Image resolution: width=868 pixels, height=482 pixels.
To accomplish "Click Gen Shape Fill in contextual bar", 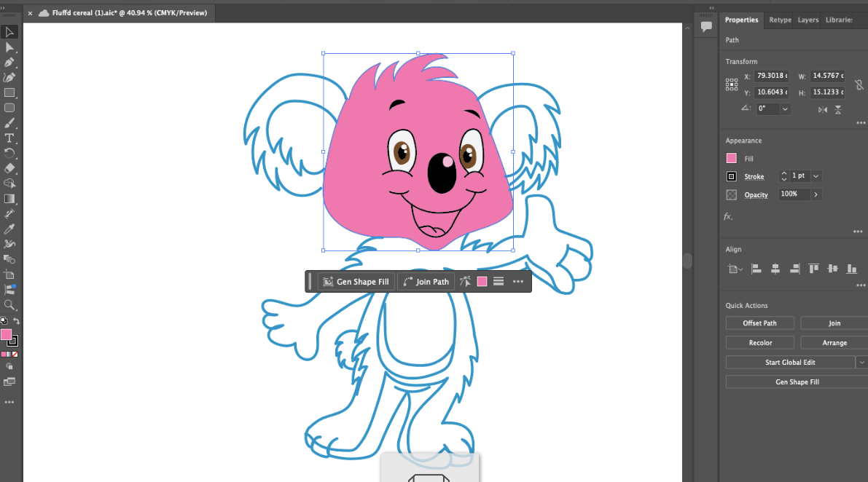I will coord(357,282).
